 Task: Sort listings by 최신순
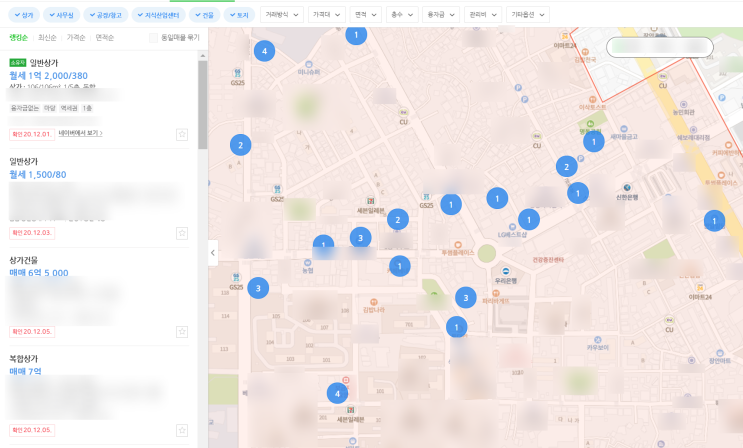[x=47, y=37]
